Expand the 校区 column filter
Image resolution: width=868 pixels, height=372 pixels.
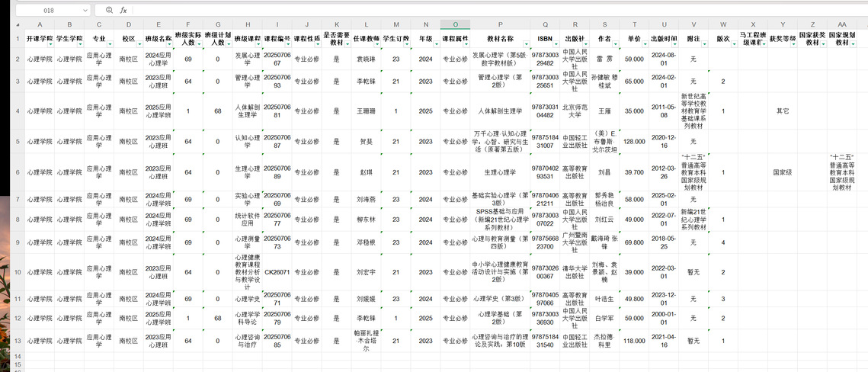coord(138,44)
